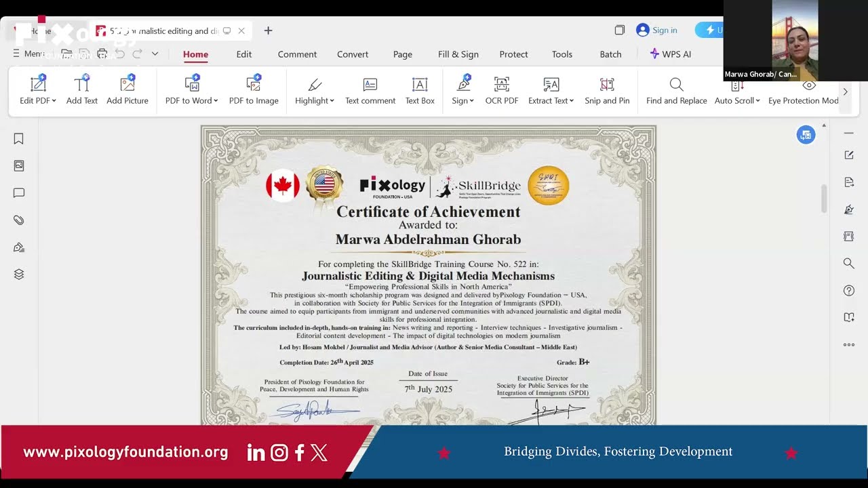Click the Marwa Ghorab video thumbnail
Screen dimensions: 868x488
click(x=795, y=40)
